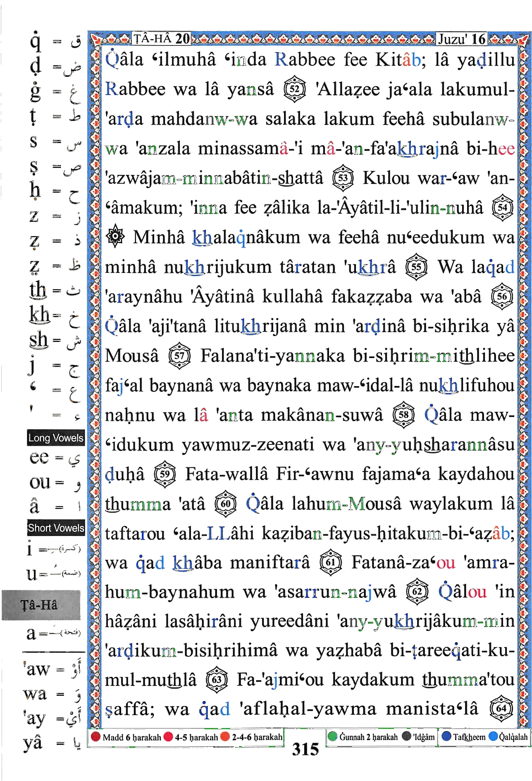The image size is (532, 781).
Task: Click the verse 60 end marker
Action: tap(225, 504)
